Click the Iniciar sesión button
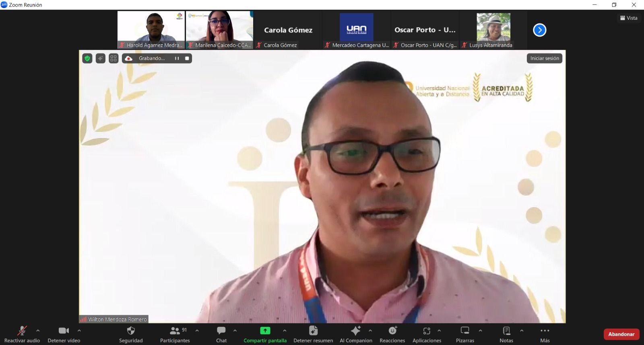The width and height of the screenshot is (644, 345). coord(544,58)
